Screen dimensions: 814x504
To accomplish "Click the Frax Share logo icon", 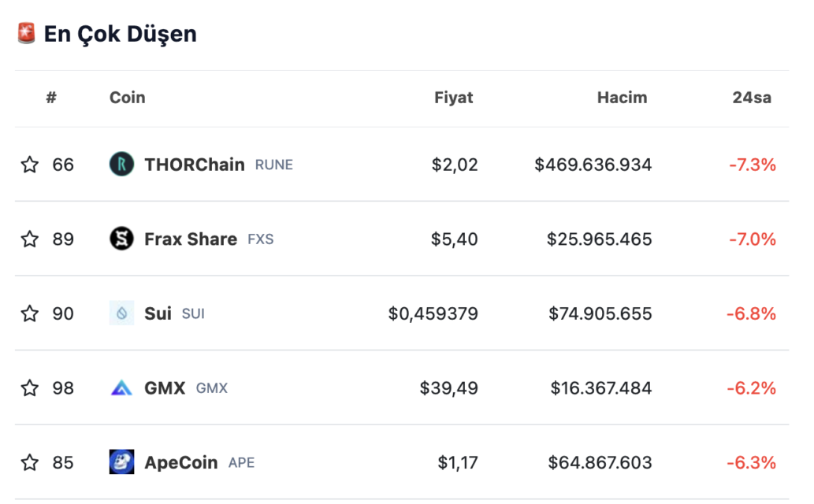I will point(121,239).
